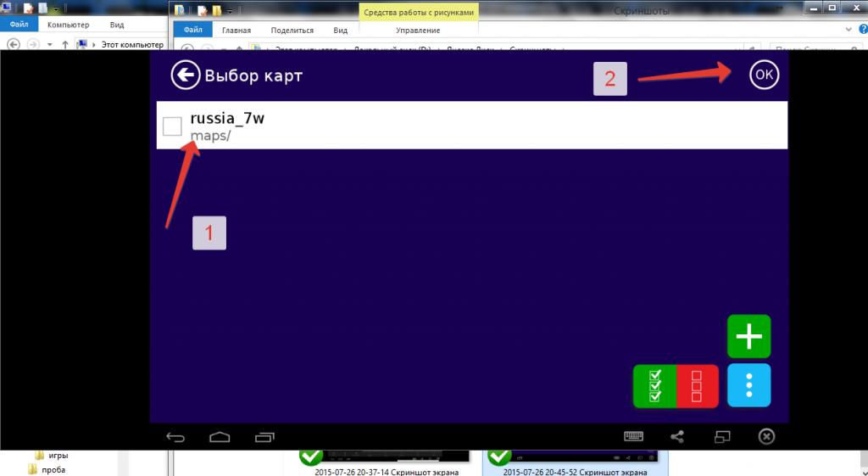This screenshot has width=868, height=476.
Task: Click the up arrow in the left Explorer window
Action: [65, 44]
